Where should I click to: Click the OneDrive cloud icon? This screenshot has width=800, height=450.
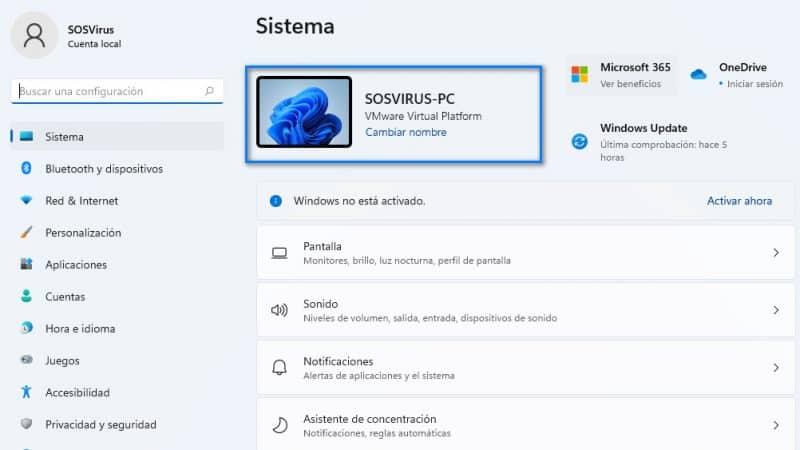pos(699,75)
